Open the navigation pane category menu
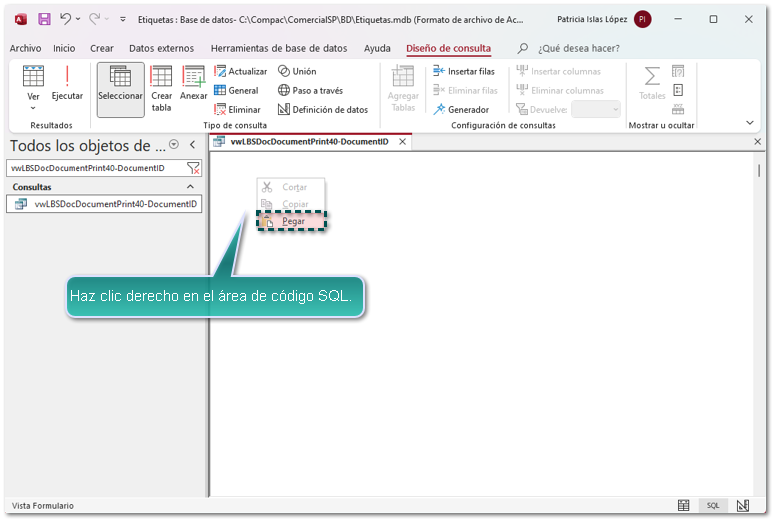Screen dimensions: 775x522 tap(174, 145)
